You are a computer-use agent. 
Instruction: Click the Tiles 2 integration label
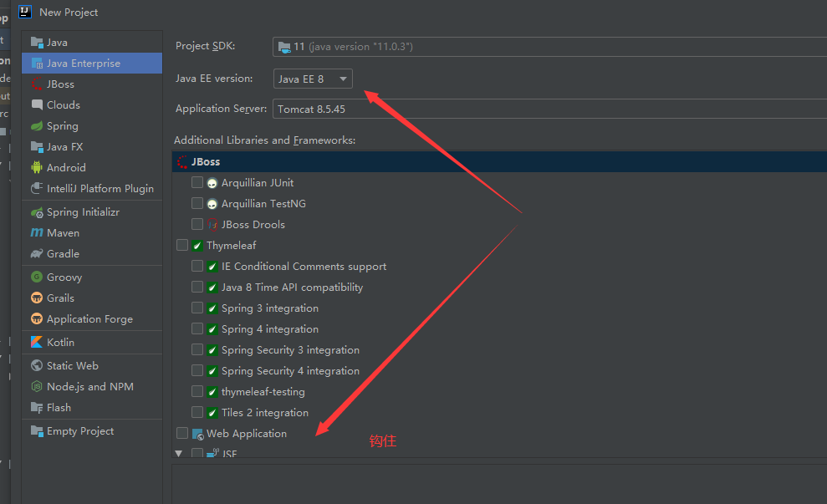265,413
